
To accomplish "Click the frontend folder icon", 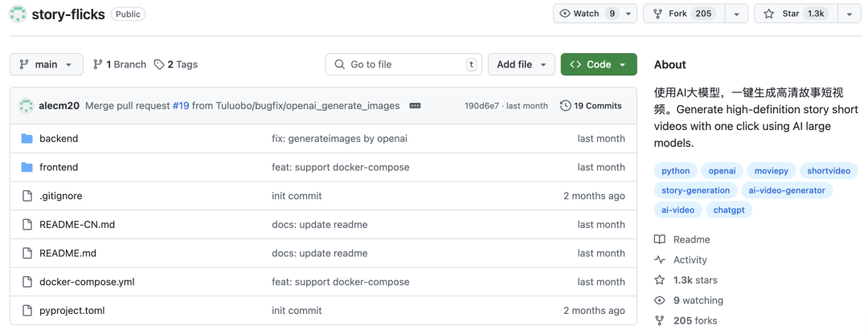I will [26, 168].
